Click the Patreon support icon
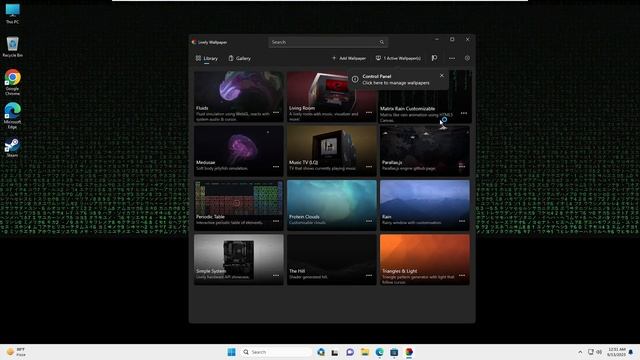Viewport: 640px width, 360px height. click(434, 58)
